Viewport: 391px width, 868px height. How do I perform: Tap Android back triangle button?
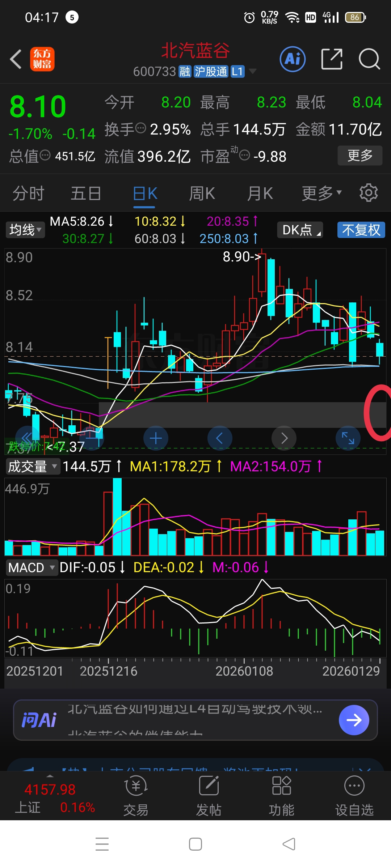(289, 844)
